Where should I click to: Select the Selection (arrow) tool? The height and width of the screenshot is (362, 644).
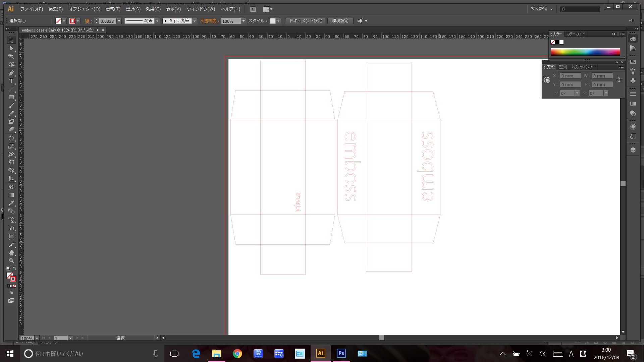pyautogui.click(x=11, y=40)
